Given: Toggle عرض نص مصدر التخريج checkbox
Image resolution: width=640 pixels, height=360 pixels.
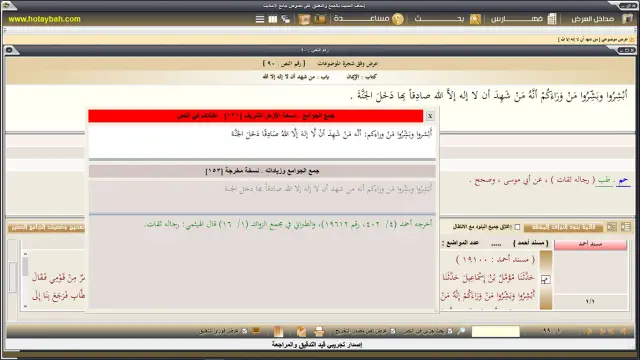Looking at the screenshot, I should tap(393, 331).
